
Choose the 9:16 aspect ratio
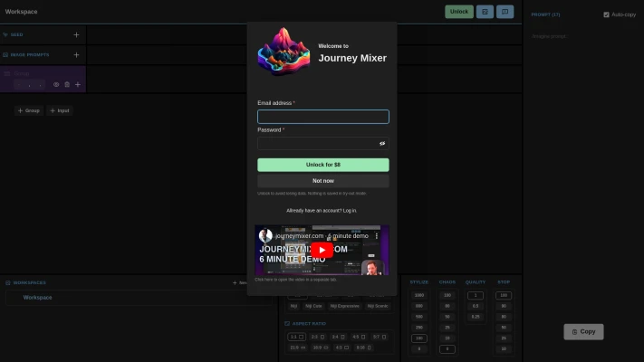click(363, 348)
